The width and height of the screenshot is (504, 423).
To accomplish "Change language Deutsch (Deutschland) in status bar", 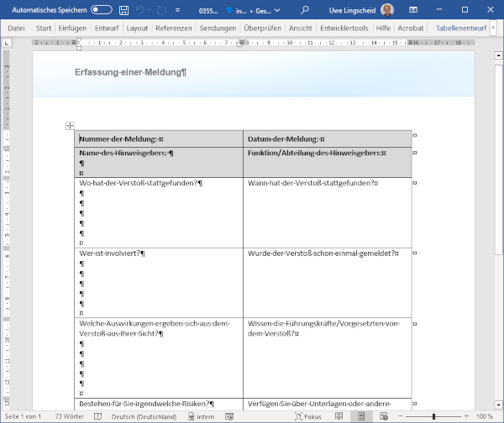I will (144, 416).
